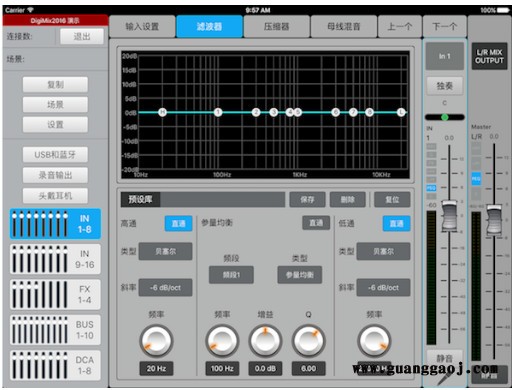Click the 6.00 Q value field
This screenshot has width=520, height=390.
pyautogui.click(x=308, y=368)
